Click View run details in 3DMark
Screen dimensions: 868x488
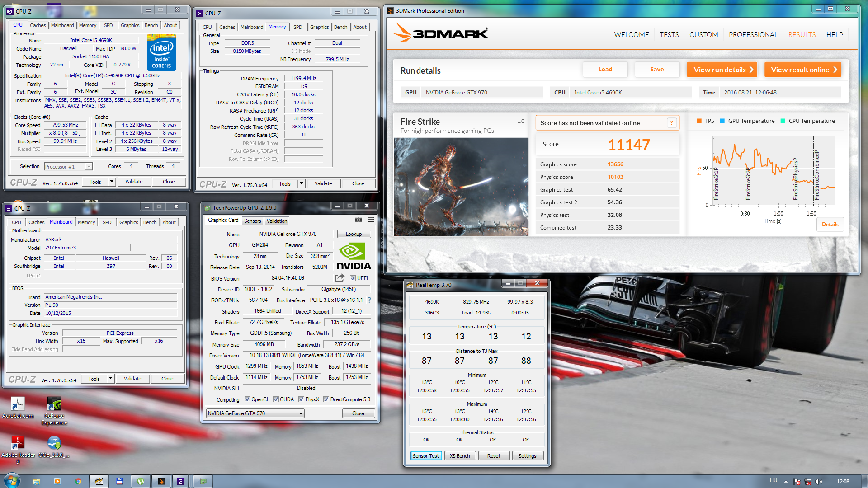[x=722, y=70]
